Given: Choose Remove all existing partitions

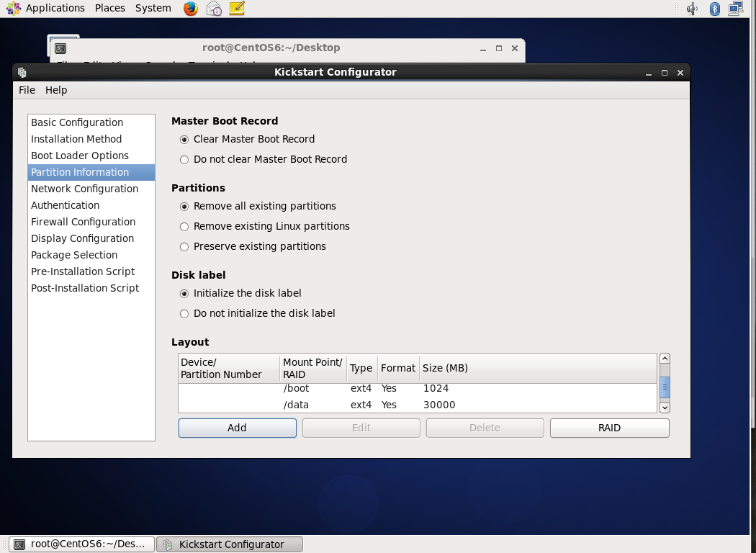Looking at the screenshot, I should [258, 207].
